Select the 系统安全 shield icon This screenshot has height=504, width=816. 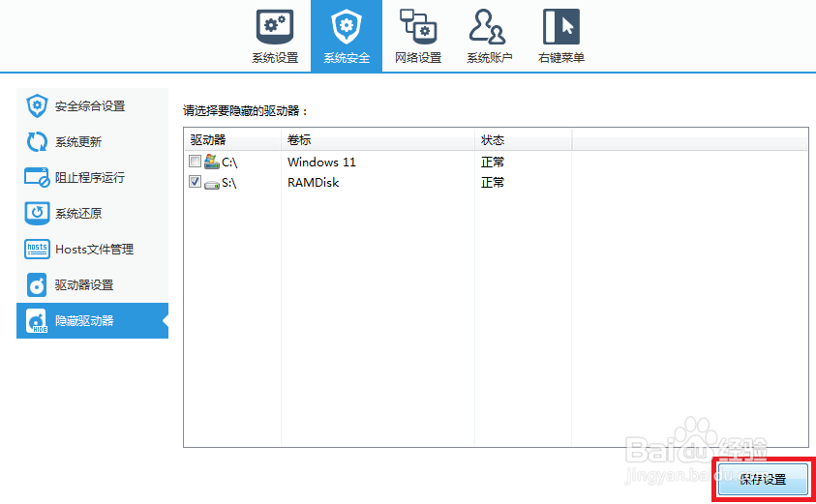coord(347,27)
